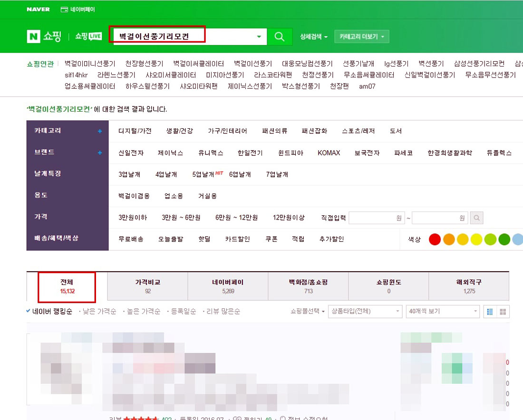Image resolution: width=523 pixels, height=420 pixels.
Task: Filter by 5엽날개 blade type
Action: [203, 174]
